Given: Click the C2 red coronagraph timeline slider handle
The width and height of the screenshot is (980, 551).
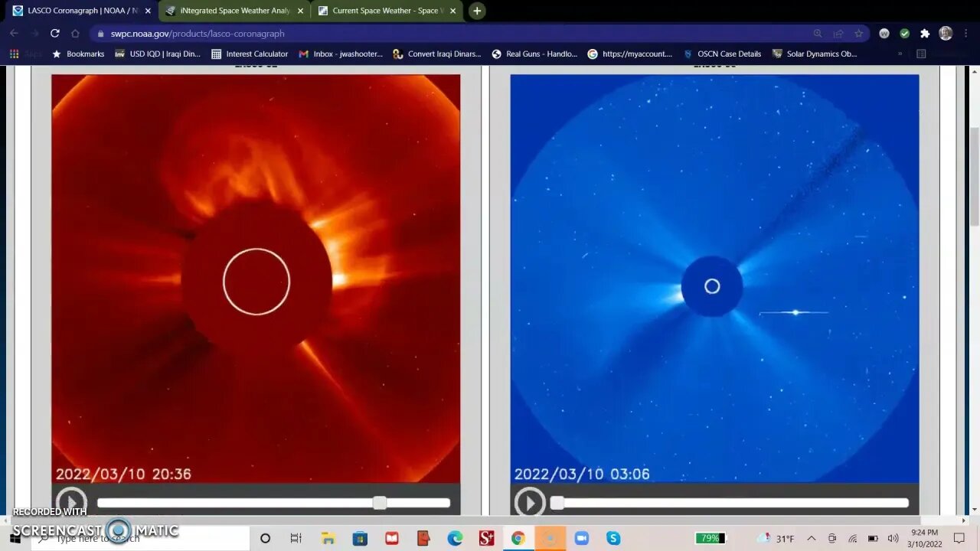Looking at the screenshot, I should (x=380, y=503).
